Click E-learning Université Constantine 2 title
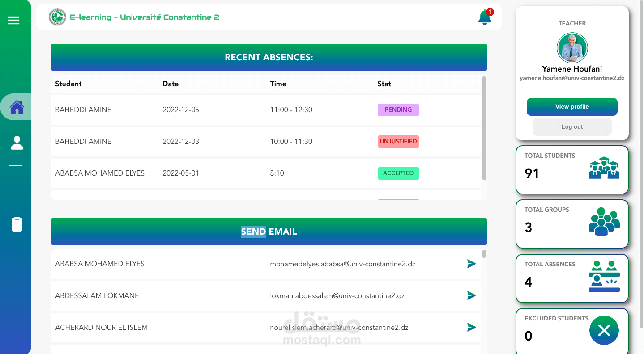The image size is (644, 354). pos(145,17)
